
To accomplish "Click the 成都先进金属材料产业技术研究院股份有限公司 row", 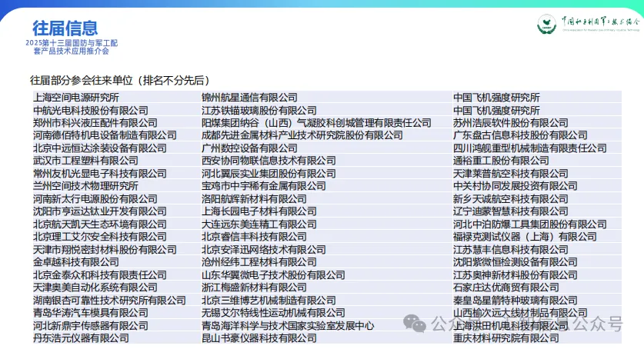I will click(302, 135).
